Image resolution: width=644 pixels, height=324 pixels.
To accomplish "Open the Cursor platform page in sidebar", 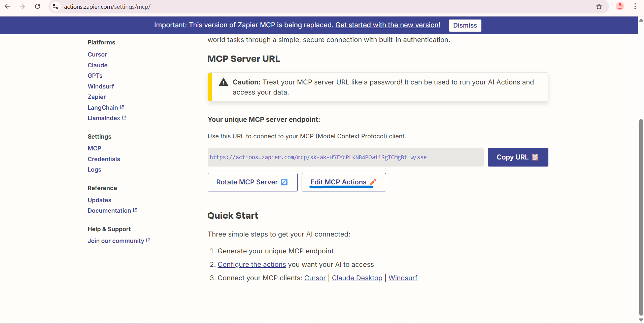I will 97,55.
